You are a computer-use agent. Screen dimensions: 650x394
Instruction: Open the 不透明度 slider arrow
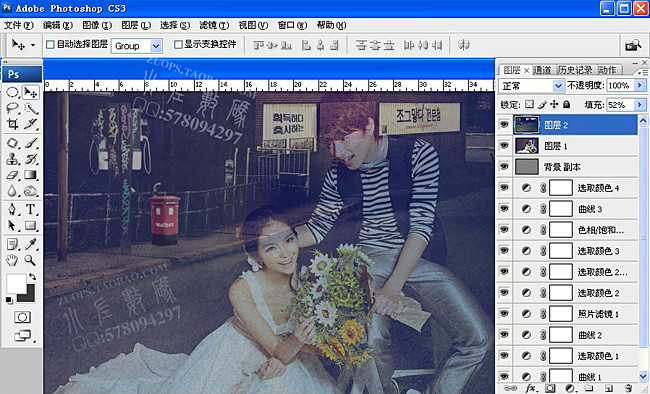pyautogui.click(x=640, y=85)
